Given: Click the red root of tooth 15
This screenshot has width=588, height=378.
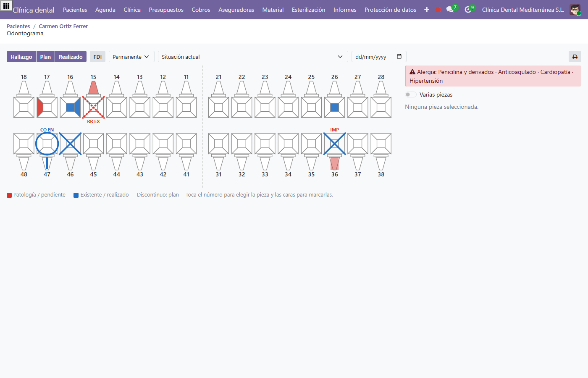Looking at the screenshot, I should 93,88.
